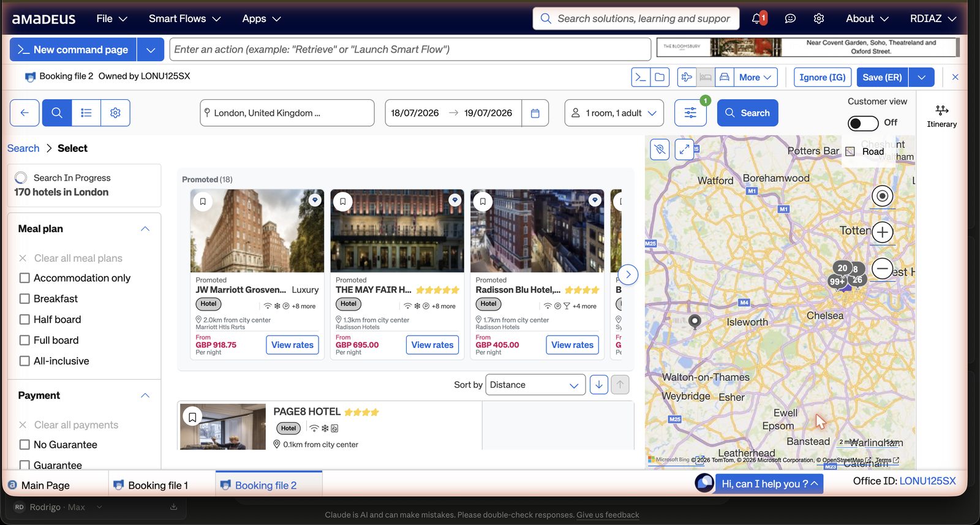Sort results in descending order arrow
Viewport: 980px width, 525px height.
599,385
